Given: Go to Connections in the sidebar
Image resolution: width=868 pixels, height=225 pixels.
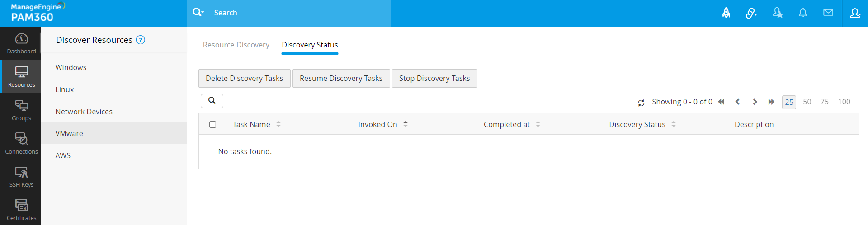Looking at the screenshot, I should coord(21,143).
